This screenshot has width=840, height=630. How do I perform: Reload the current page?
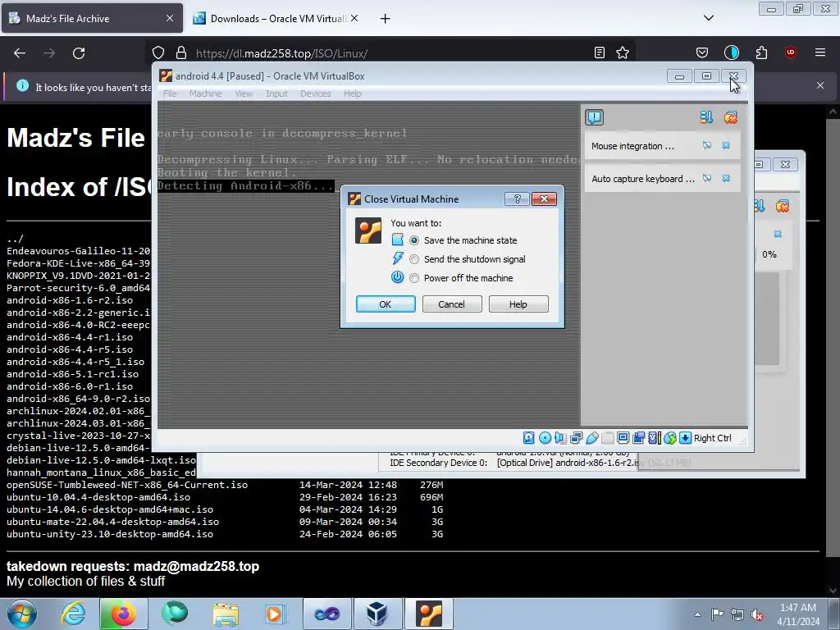pyautogui.click(x=79, y=53)
